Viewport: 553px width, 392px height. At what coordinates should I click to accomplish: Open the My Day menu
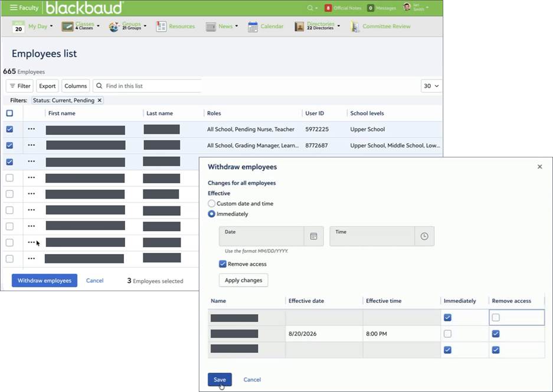[x=38, y=27]
